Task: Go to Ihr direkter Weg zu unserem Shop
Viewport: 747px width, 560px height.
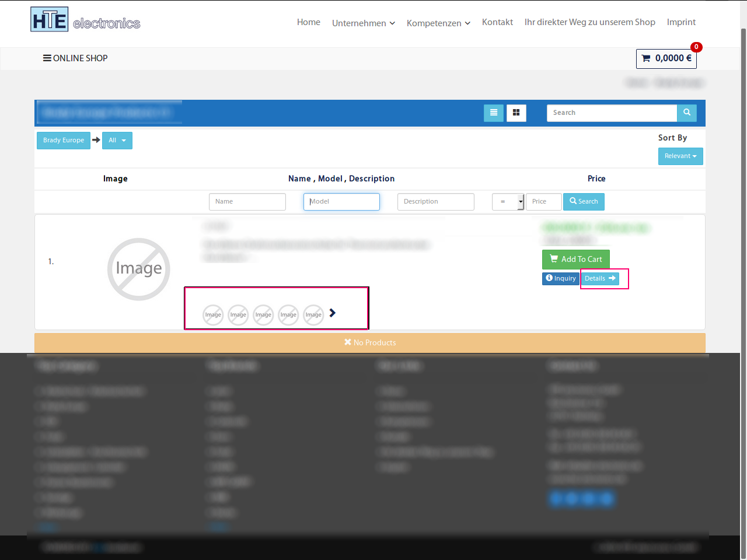Action: tap(589, 22)
